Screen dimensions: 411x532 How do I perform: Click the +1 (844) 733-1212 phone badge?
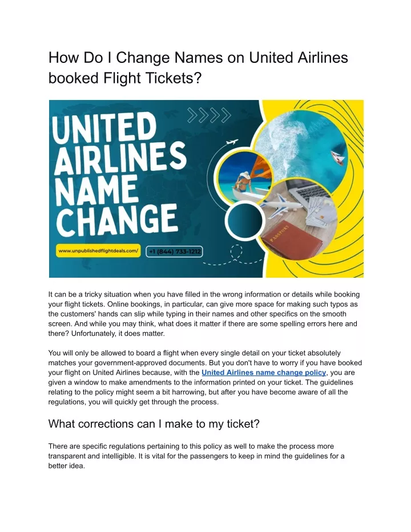click(175, 251)
